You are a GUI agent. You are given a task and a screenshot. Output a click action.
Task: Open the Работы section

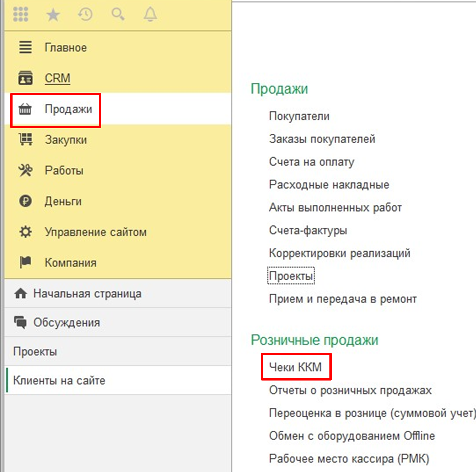(x=64, y=170)
